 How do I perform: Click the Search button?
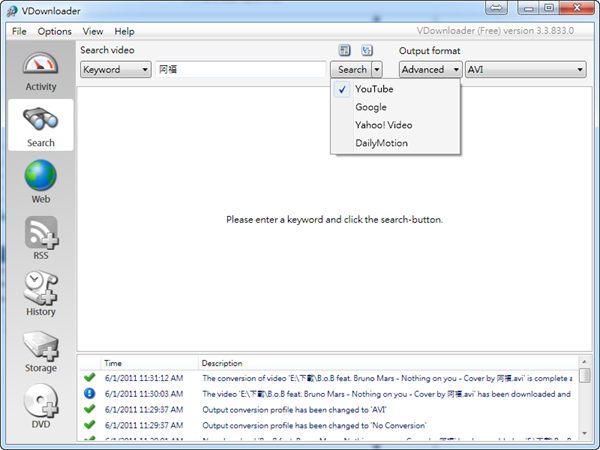[352, 70]
